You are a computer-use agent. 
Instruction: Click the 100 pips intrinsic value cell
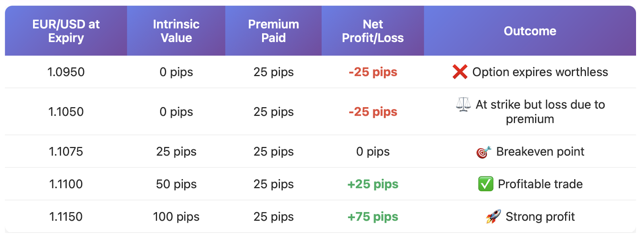coord(176,217)
